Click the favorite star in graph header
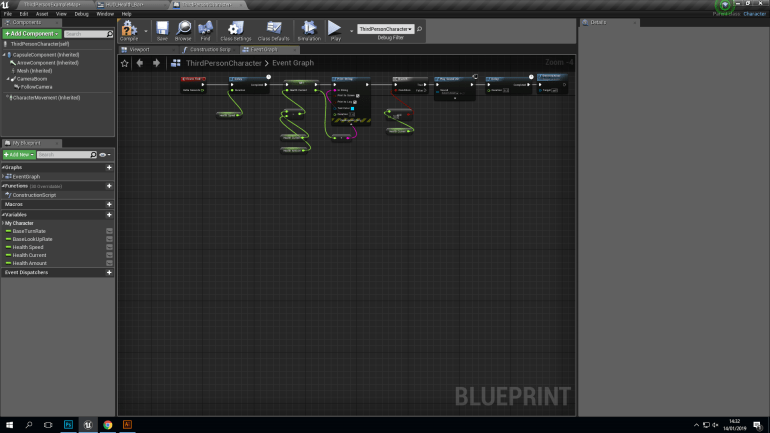 point(125,63)
